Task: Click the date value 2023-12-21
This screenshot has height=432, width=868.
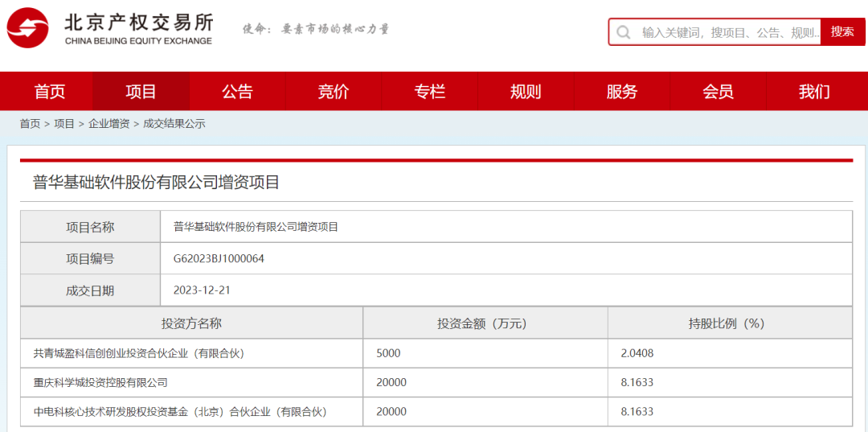Action: [202, 290]
